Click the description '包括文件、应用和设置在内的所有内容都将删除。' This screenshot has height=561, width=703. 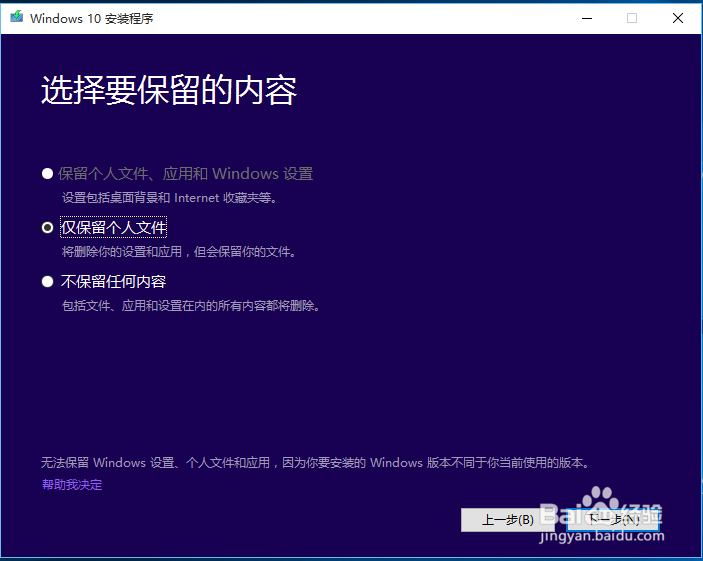click(x=191, y=306)
